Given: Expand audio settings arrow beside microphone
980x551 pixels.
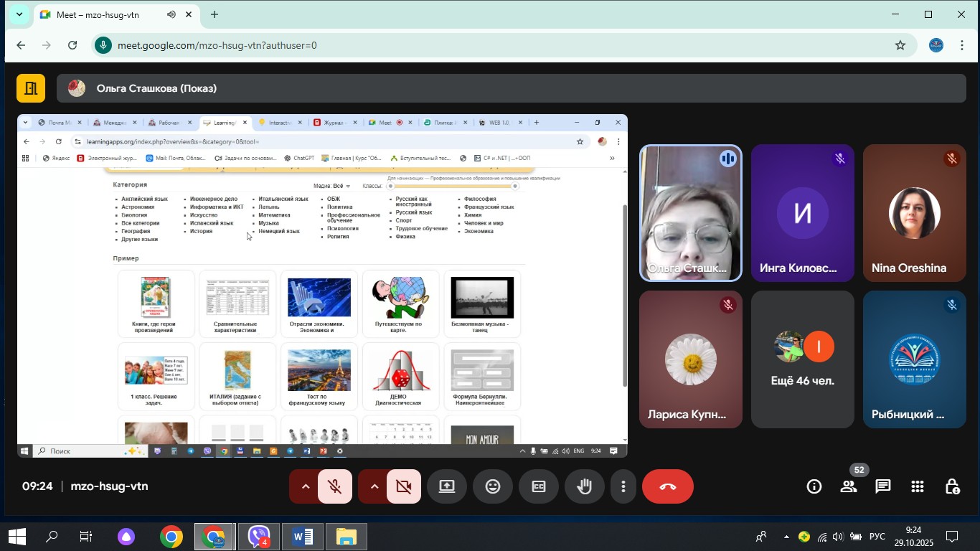Looking at the screenshot, I should (x=305, y=486).
